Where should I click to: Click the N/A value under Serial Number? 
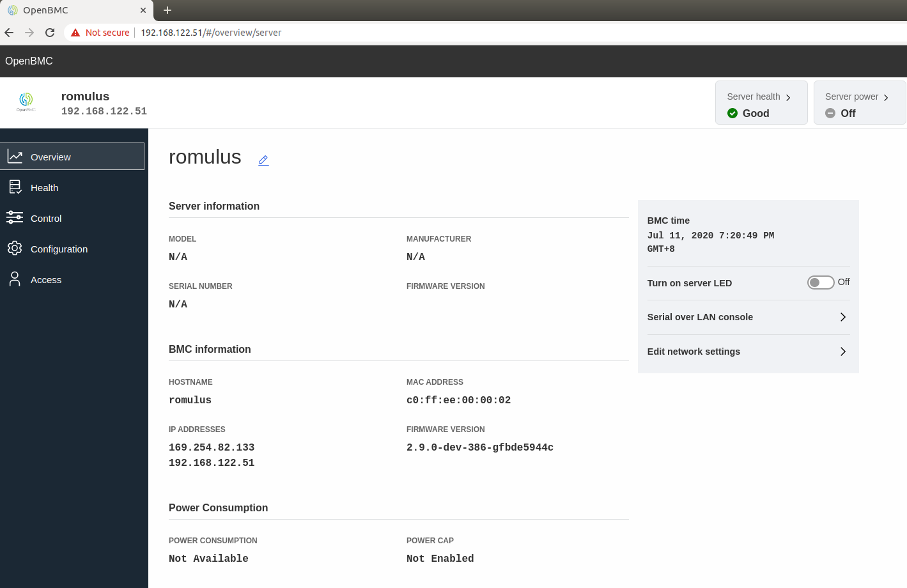pos(178,304)
